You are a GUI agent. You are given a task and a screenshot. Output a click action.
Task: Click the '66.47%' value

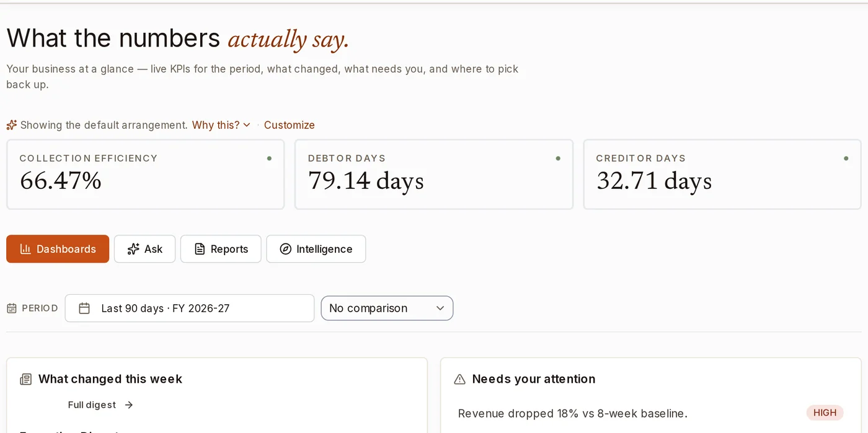coord(61,180)
